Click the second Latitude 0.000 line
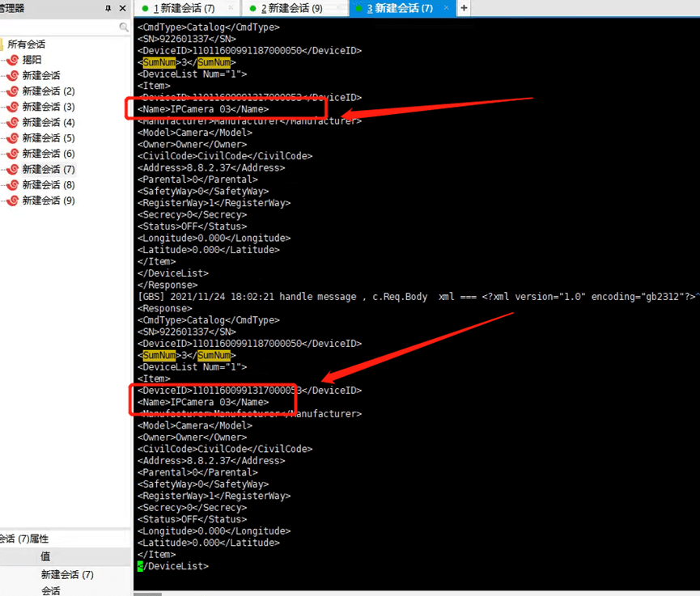The height and width of the screenshot is (596, 700). [209, 543]
